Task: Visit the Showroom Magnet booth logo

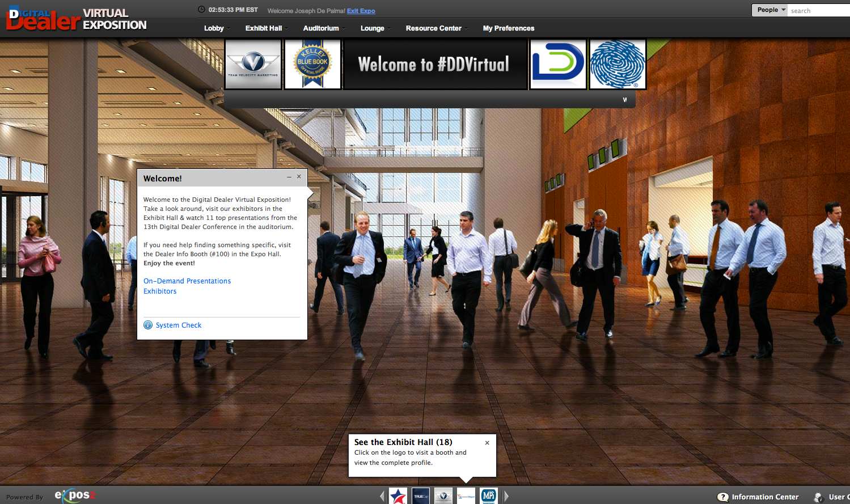Action: click(x=466, y=496)
